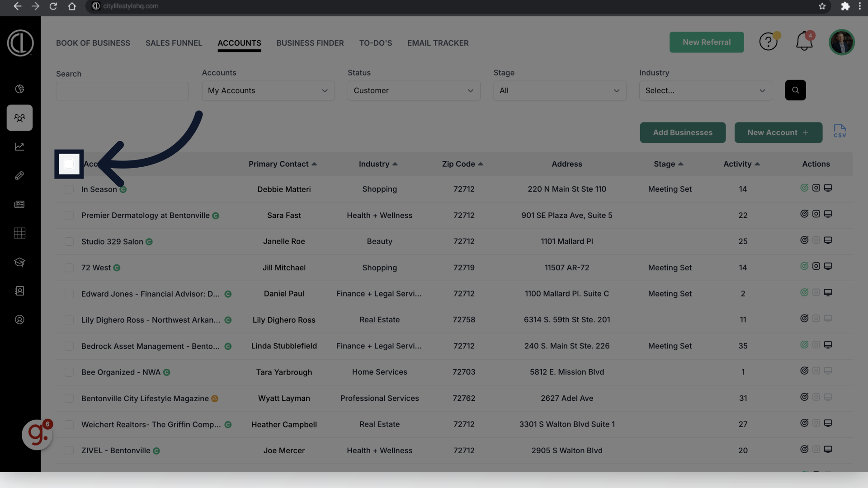Tick the checkbox for 72 West
Screen dimensions: 868x488
(x=69, y=268)
